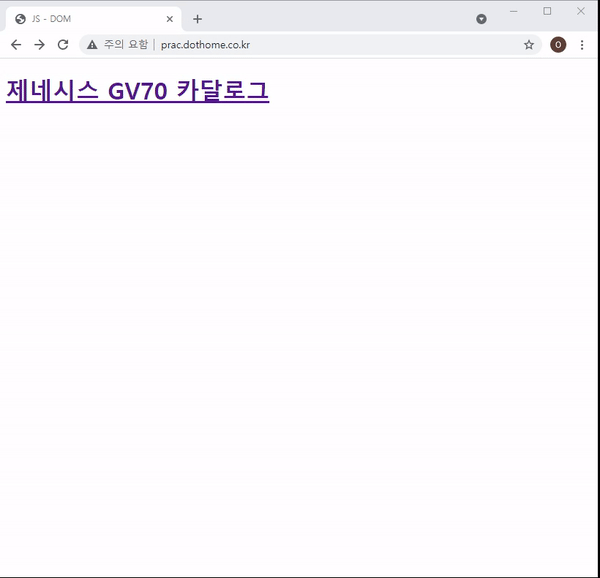Screen dimensions: 600x578
Task: Maximize the Chrome window
Action: (547, 11)
